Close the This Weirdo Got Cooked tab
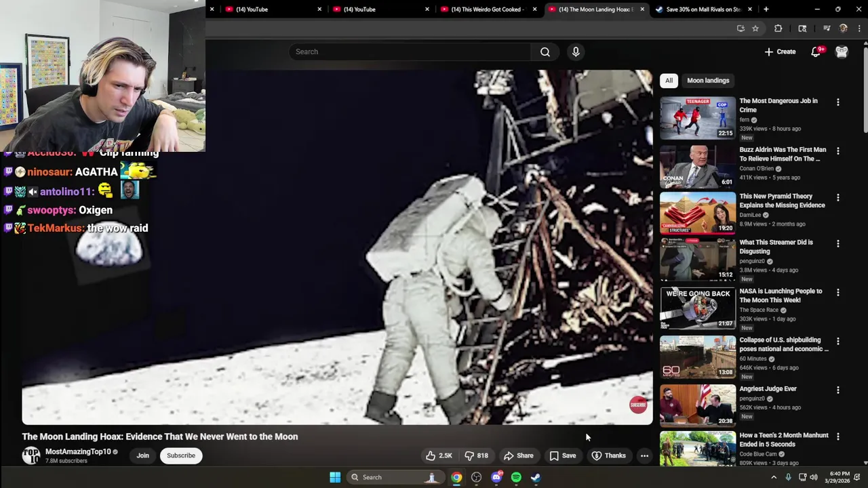This screenshot has height=488, width=868. 534,9
